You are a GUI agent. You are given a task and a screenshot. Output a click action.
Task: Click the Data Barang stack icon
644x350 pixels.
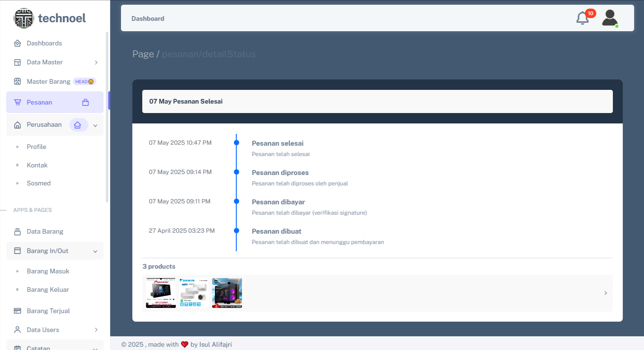[17, 231]
